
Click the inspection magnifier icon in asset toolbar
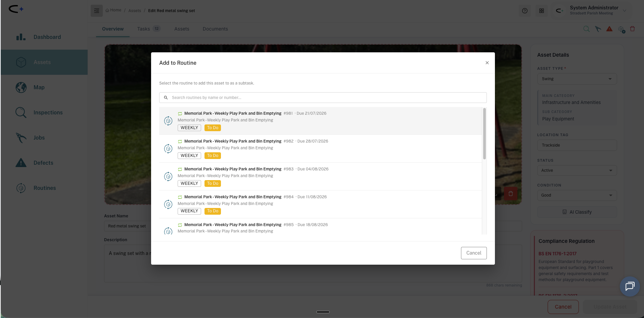(587, 29)
